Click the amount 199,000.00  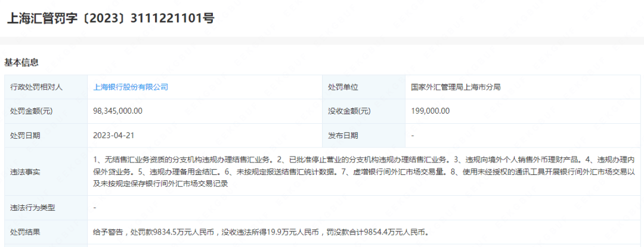pos(430,111)
